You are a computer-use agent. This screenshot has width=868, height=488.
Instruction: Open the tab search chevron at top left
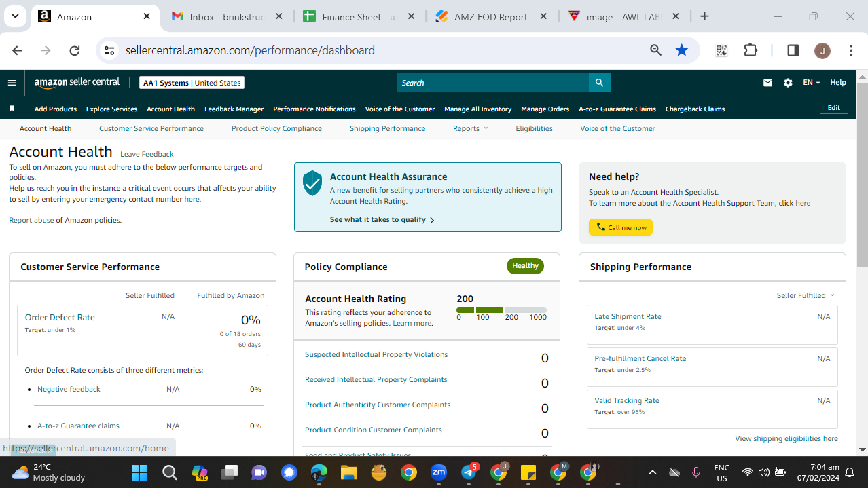point(15,16)
